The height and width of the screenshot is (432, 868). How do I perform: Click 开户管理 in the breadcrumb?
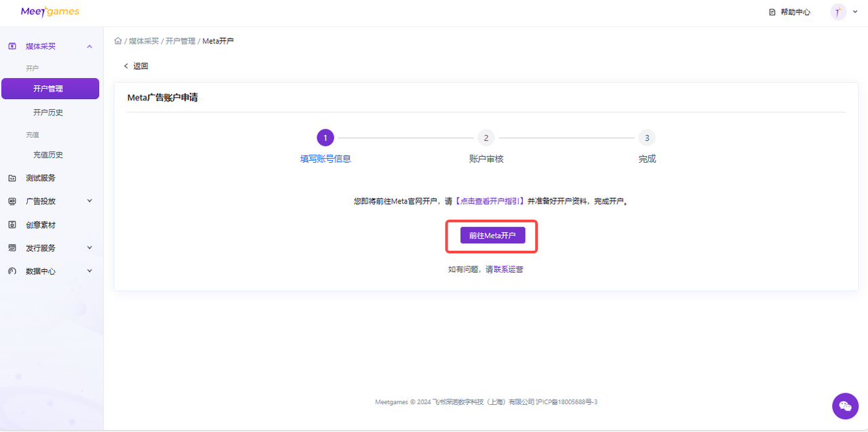pos(180,41)
